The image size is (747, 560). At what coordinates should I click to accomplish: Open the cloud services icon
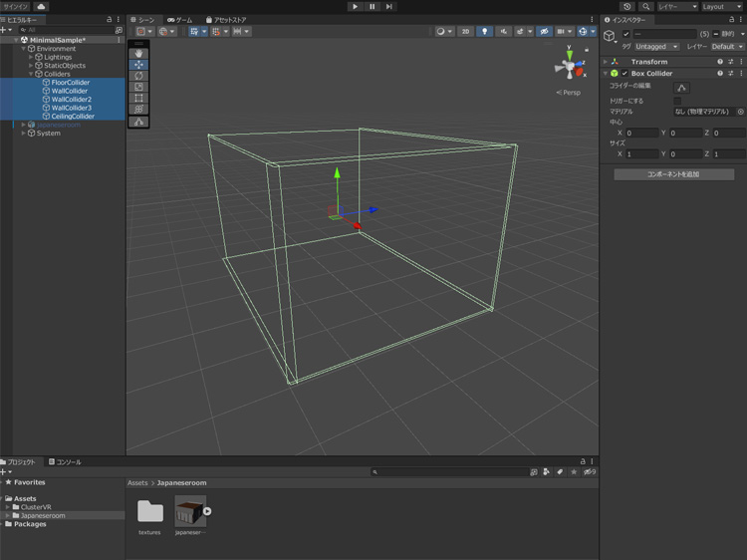coord(41,6)
